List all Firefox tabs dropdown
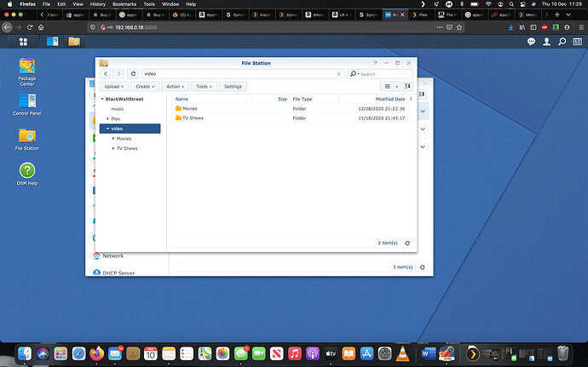Screen dimensions: 588x367 click(568, 14)
